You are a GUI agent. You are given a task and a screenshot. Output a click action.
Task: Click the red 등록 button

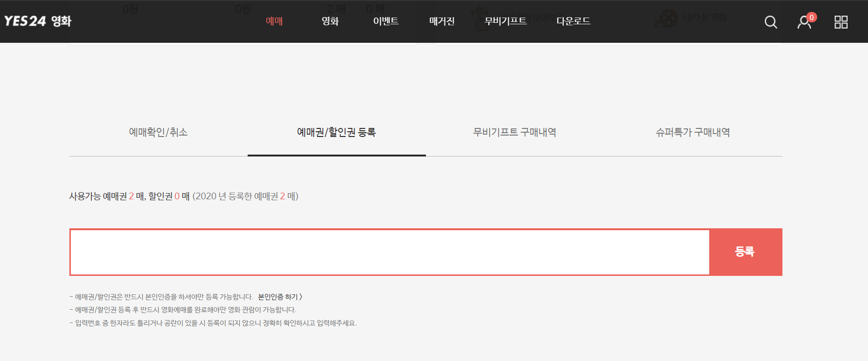pos(745,252)
